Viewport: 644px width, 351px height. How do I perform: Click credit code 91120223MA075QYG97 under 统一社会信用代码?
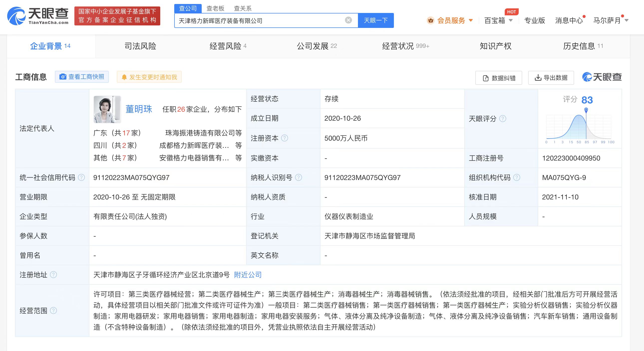(131, 177)
